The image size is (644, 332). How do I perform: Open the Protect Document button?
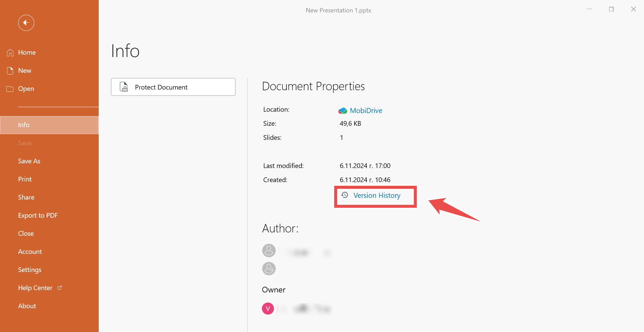coord(173,87)
